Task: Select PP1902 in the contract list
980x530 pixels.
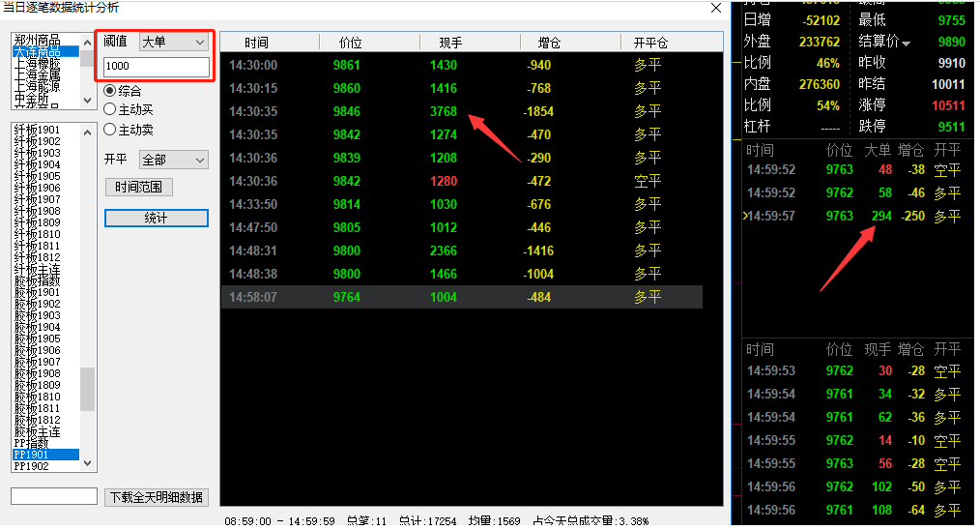Action: click(31, 465)
